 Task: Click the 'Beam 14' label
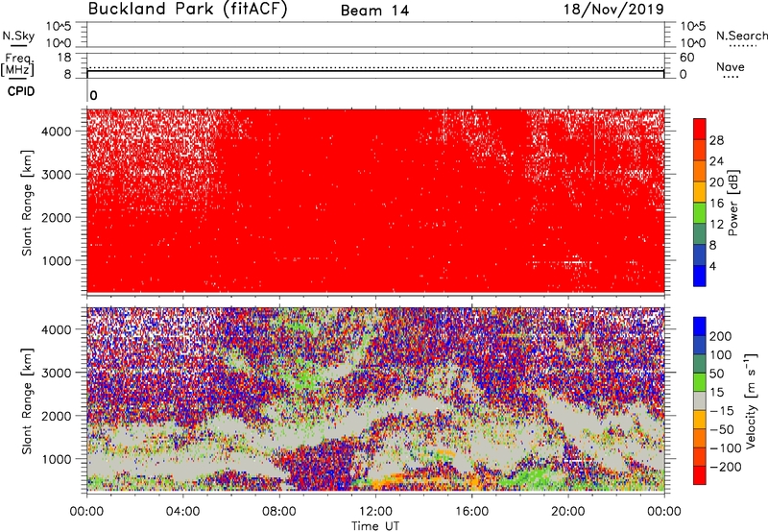point(374,11)
